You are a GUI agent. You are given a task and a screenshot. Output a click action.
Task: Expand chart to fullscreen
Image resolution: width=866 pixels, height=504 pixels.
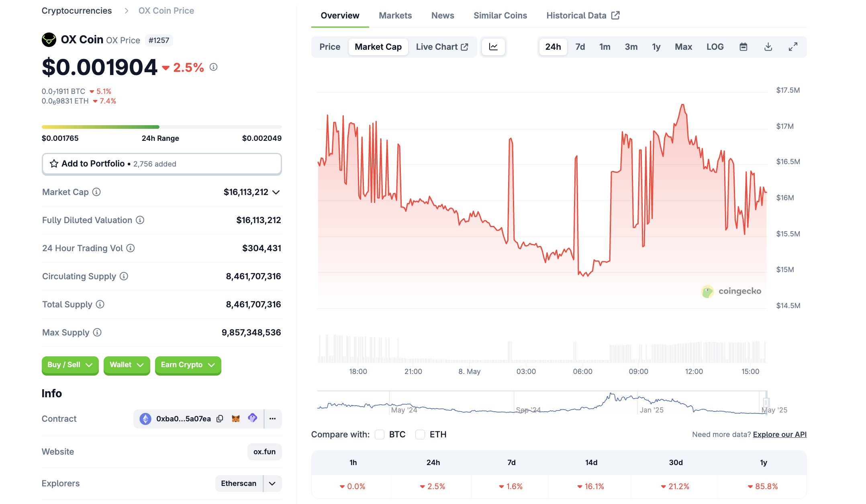(x=793, y=47)
